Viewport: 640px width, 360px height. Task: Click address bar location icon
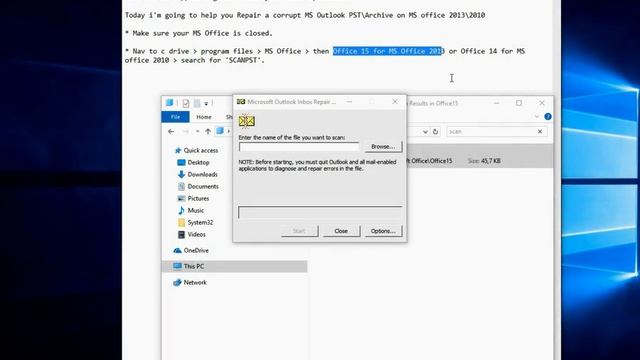point(220,131)
